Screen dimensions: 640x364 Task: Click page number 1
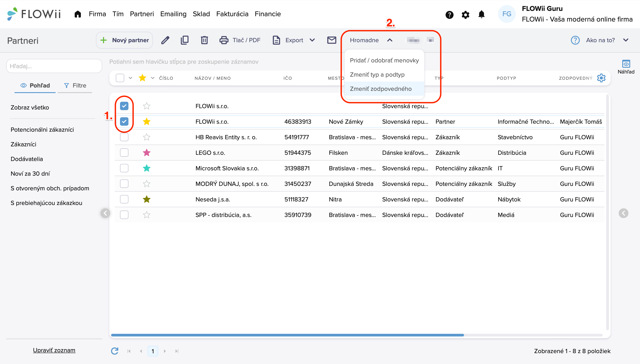[153, 351]
